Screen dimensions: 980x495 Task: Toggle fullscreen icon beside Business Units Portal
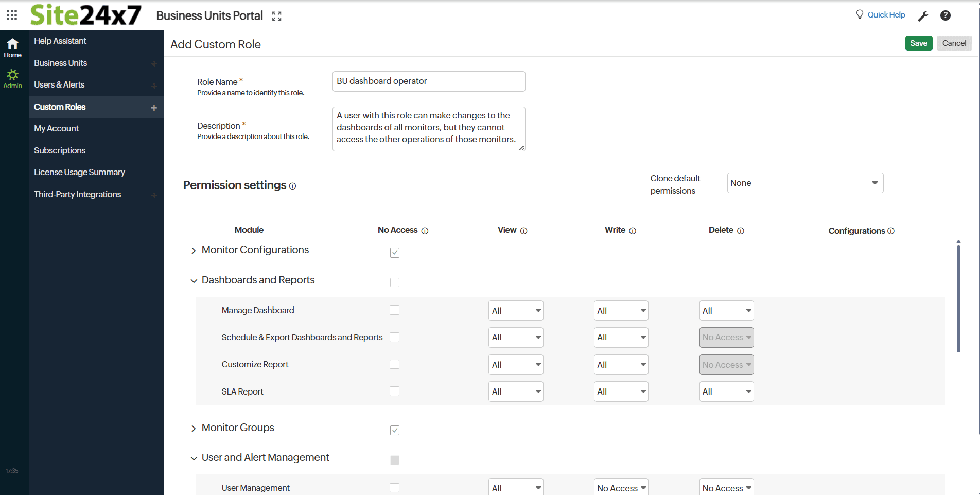tap(276, 16)
